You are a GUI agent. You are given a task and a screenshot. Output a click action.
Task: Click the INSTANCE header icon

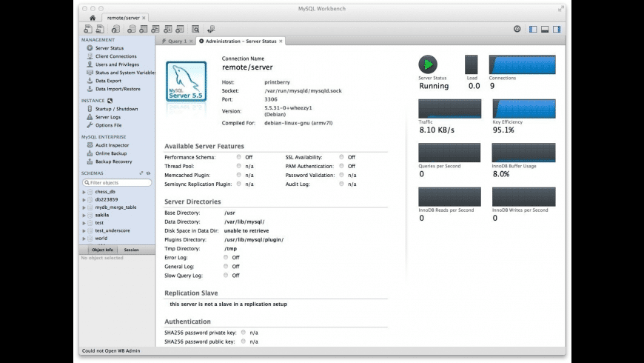pyautogui.click(x=110, y=101)
